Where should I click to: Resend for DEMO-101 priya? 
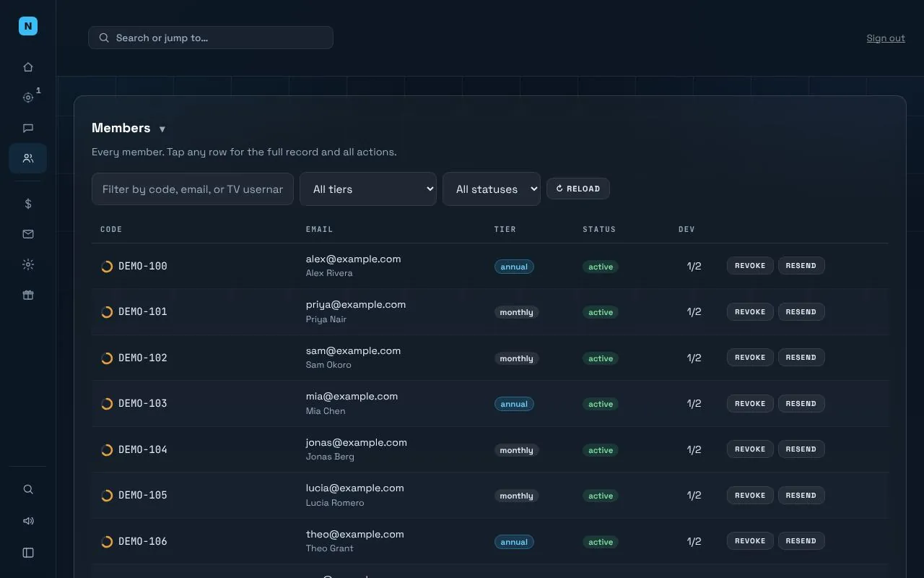click(x=801, y=312)
